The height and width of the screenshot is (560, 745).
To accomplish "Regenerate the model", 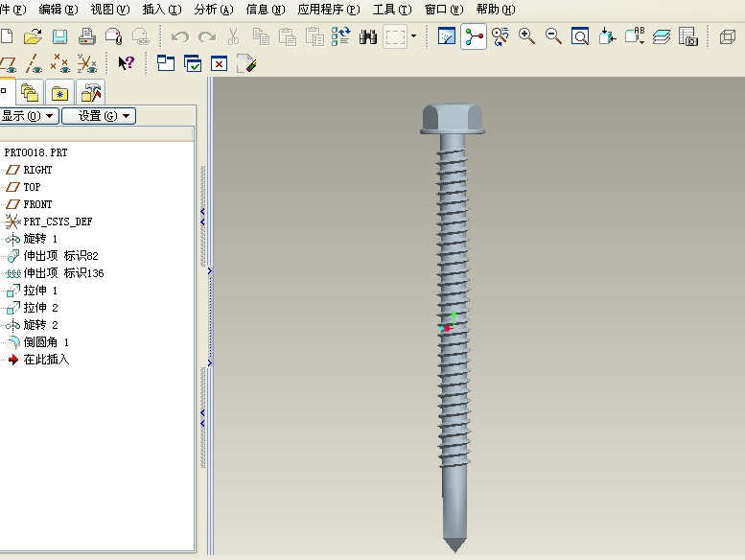I will click(340, 36).
